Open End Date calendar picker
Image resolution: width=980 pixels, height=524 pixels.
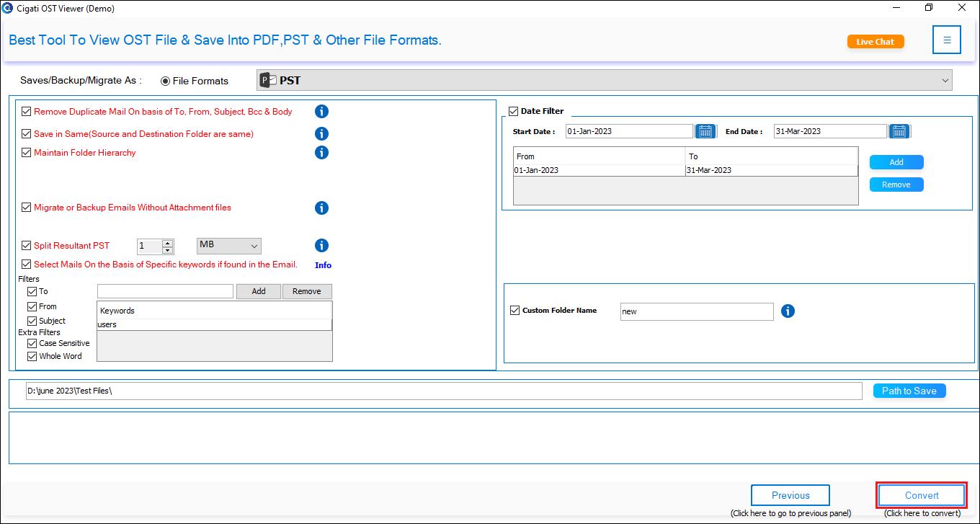[899, 131]
